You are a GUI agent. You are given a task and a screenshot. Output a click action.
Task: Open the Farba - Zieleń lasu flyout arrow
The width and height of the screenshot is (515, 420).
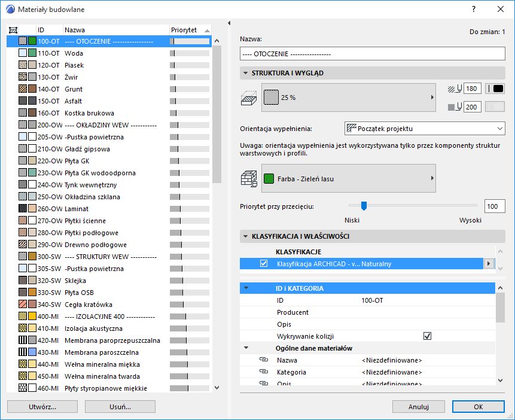432,178
